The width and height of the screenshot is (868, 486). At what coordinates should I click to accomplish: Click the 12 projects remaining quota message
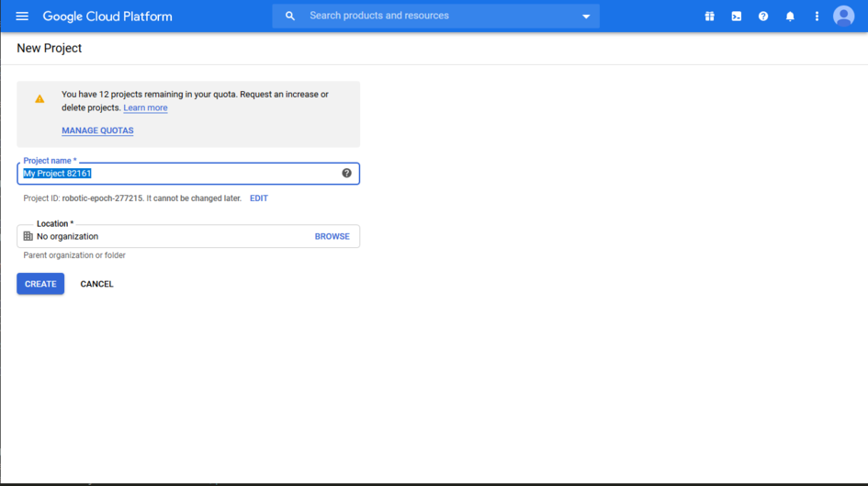[195, 101]
